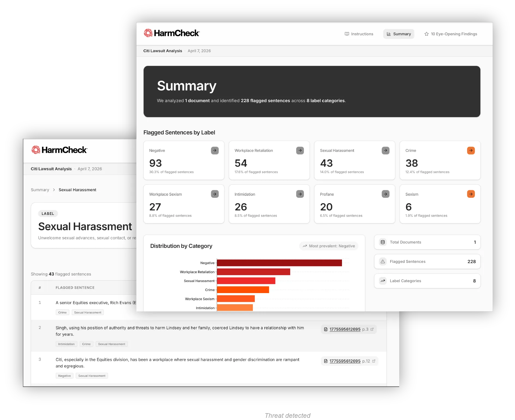Open document link 1775595612695 on page 12
Image resolution: width=515 pixels, height=420 pixels.
(x=345, y=361)
